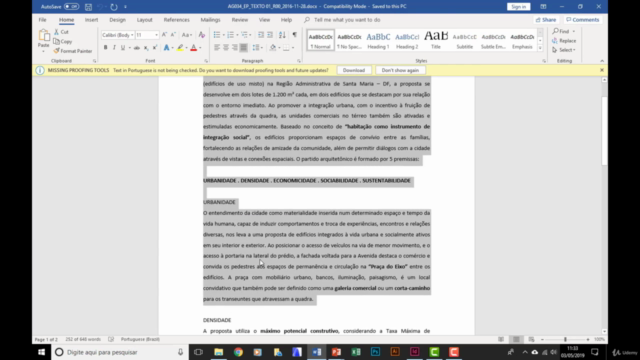Dismiss the Missing Proofing Tools bar
The height and width of the screenshot is (360, 640).
(x=602, y=70)
